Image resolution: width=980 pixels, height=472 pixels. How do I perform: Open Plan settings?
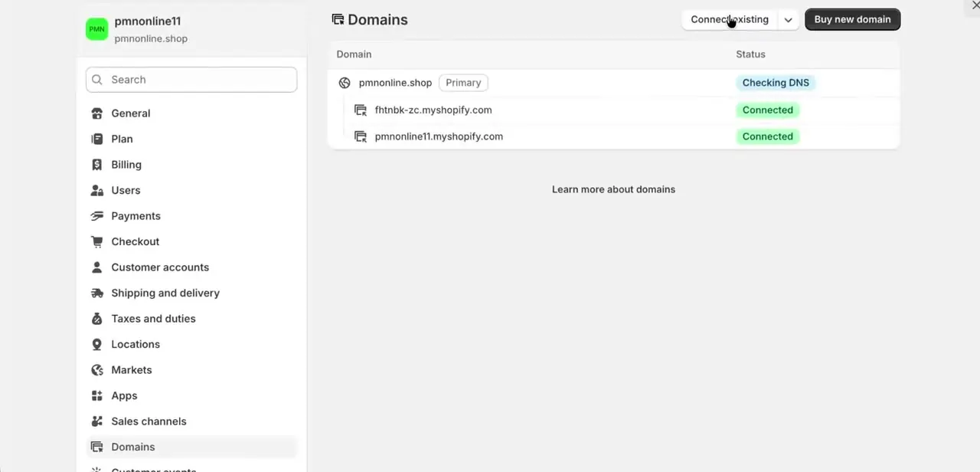(x=122, y=139)
